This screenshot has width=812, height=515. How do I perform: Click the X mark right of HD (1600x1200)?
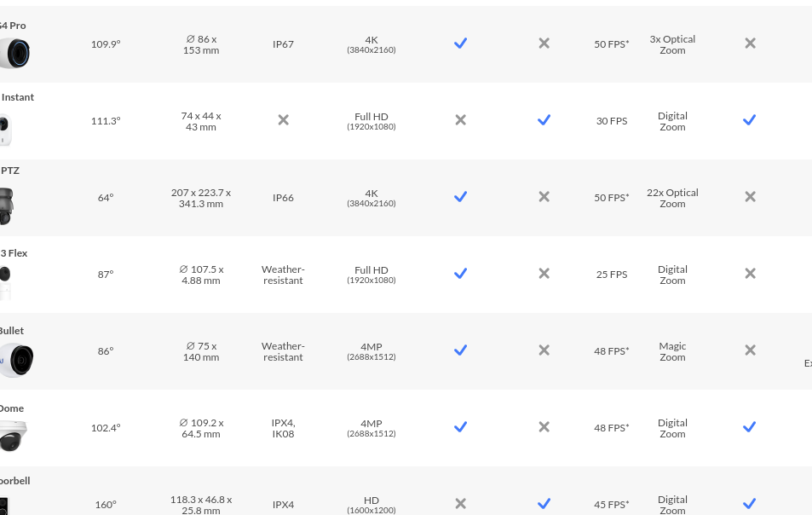click(460, 504)
